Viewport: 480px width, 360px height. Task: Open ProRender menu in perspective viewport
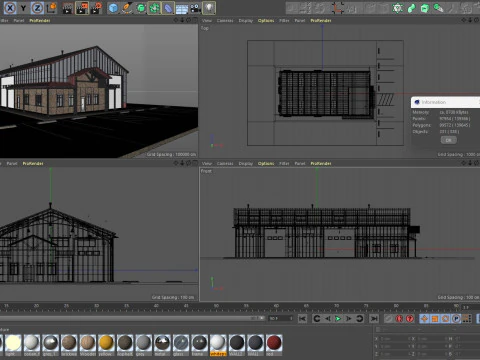click(x=40, y=21)
